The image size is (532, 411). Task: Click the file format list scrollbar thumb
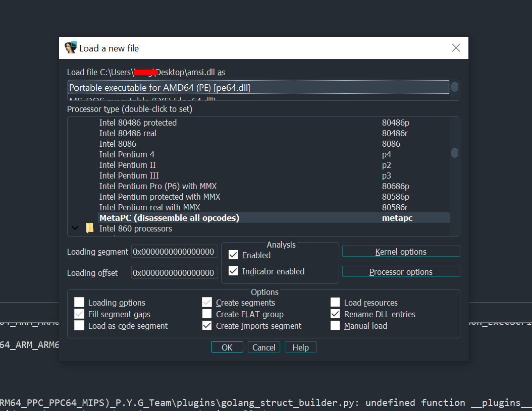click(x=455, y=87)
